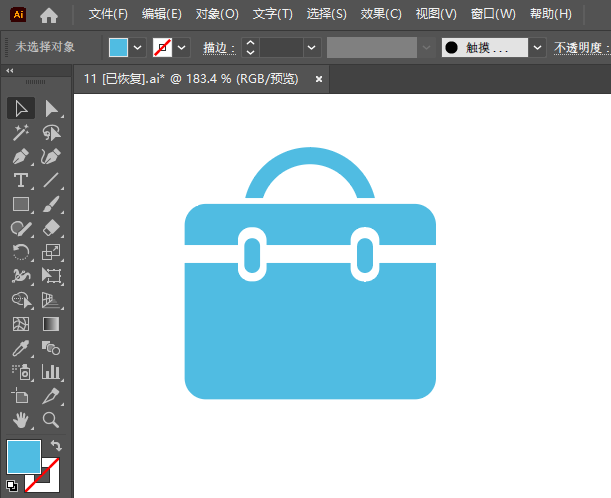Screen dimensions: 611x498
Task: Select the Rotate tool
Action: pos(21,252)
